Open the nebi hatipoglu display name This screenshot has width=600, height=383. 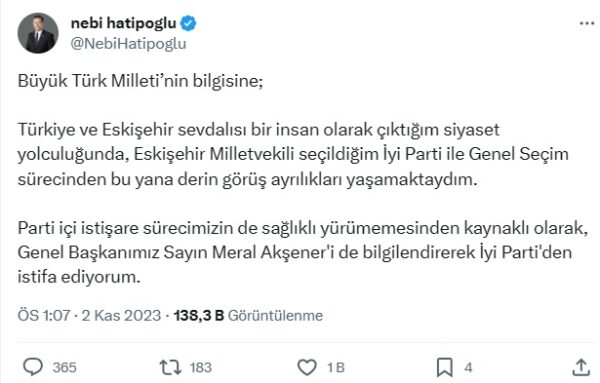click(124, 23)
